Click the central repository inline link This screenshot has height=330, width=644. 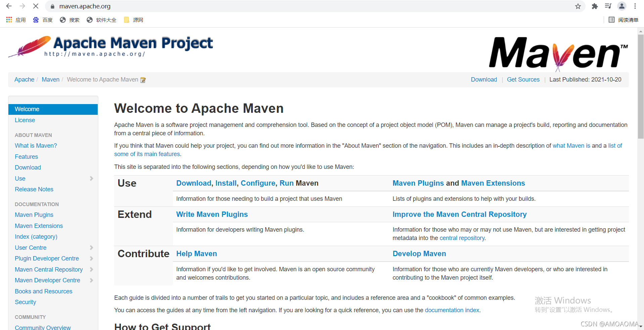click(462, 238)
